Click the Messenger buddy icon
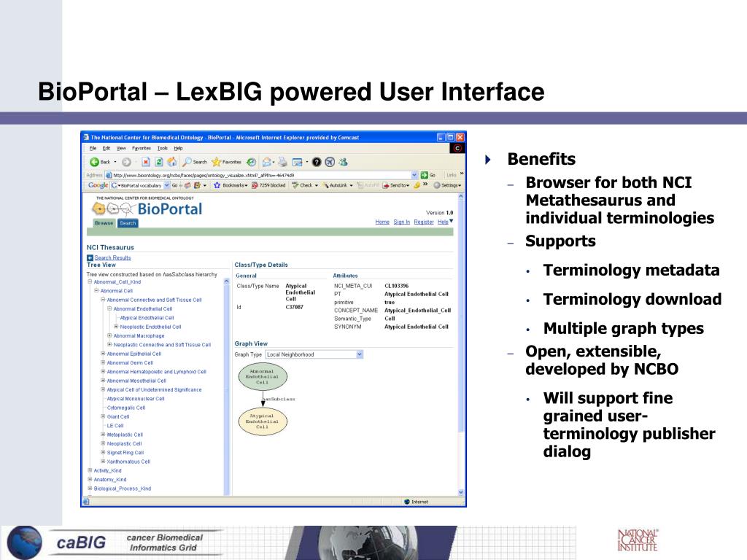 click(x=343, y=163)
